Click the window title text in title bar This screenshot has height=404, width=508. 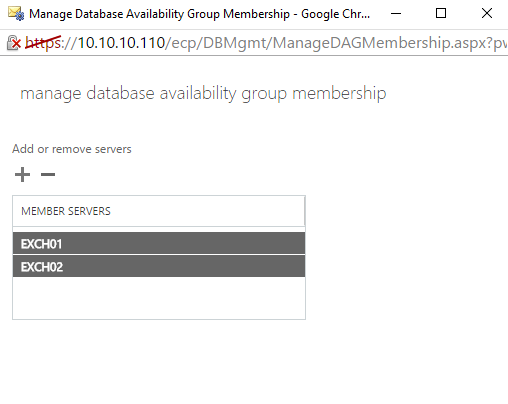point(199,14)
